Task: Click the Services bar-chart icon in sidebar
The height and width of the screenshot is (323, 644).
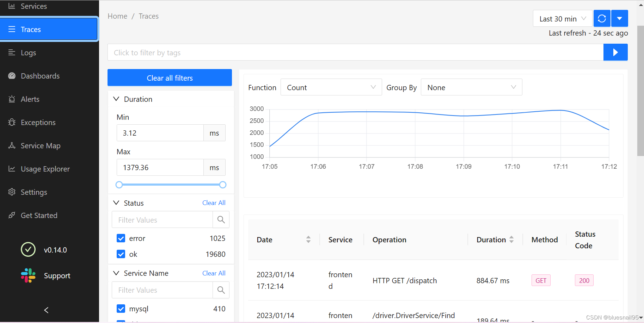Action: (x=12, y=6)
